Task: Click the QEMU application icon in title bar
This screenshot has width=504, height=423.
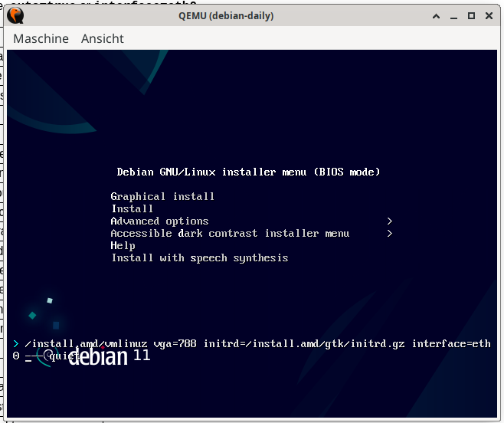Action: [x=15, y=16]
